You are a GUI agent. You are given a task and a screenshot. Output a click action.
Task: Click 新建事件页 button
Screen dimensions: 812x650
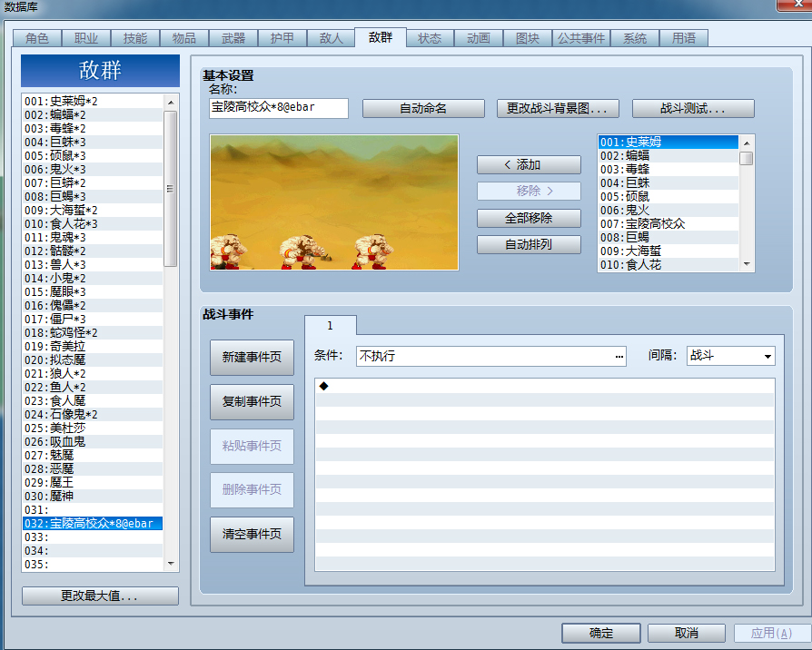[252, 357]
